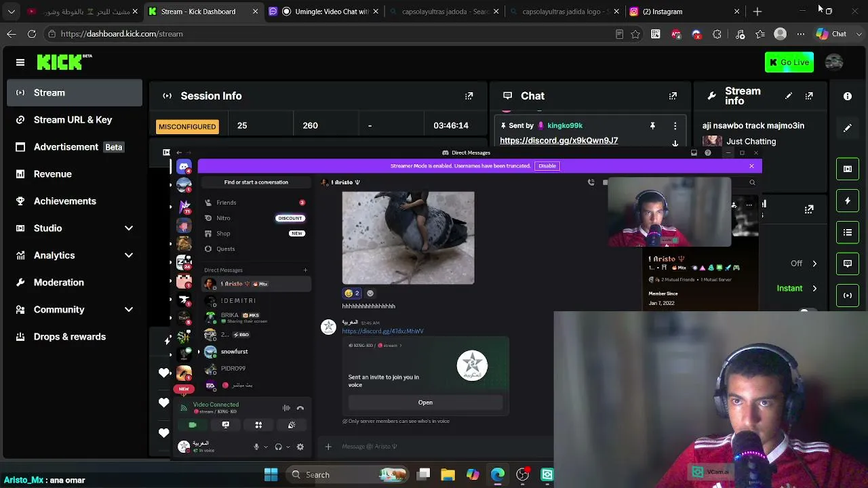
Task: Start an activity in Discord voice panel
Action: pyautogui.click(x=258, y=425)
